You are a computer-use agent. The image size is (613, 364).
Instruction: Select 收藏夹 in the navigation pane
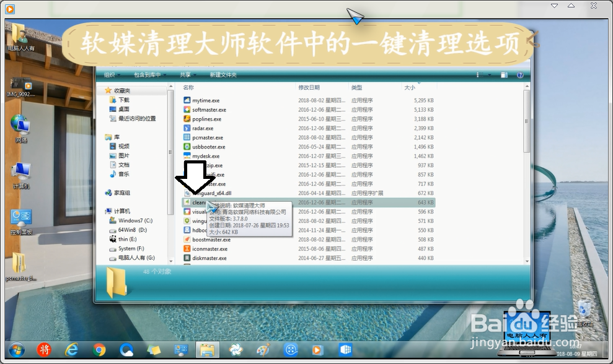click(122, 90)
